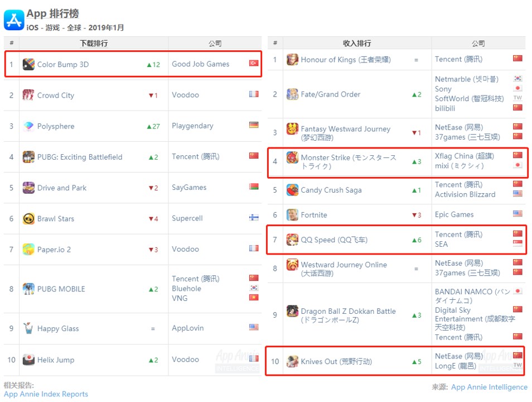This screenshot has height=402, width=532.
Task: Click the 收入排行 column header
Action: click(357, 44)
